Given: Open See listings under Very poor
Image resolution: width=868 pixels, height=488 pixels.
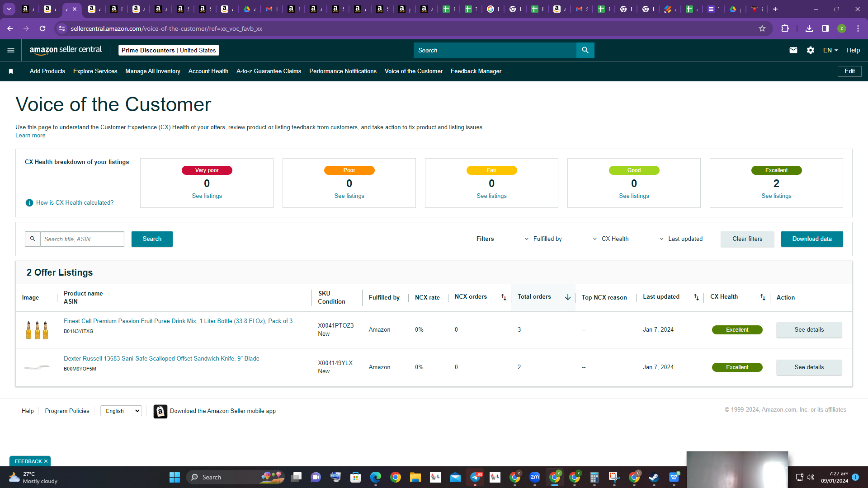Looking at the screenshot, I should pyautogui.click(x=207, y=196).
